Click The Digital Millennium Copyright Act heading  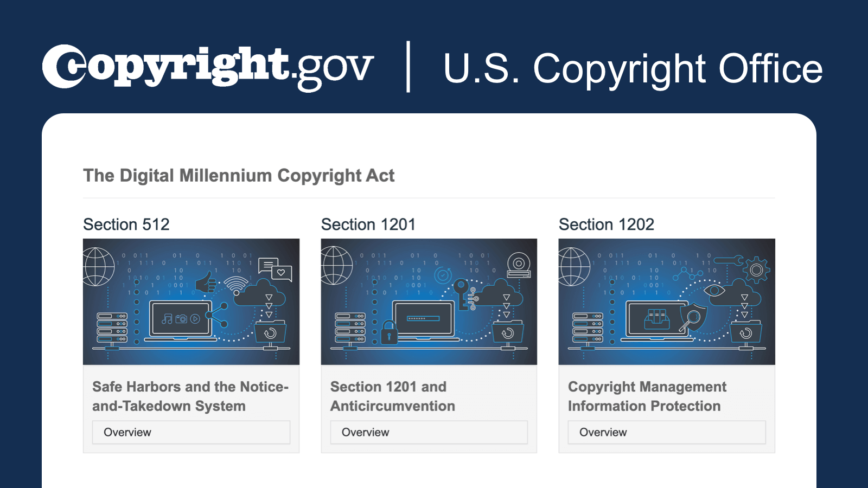239,176
